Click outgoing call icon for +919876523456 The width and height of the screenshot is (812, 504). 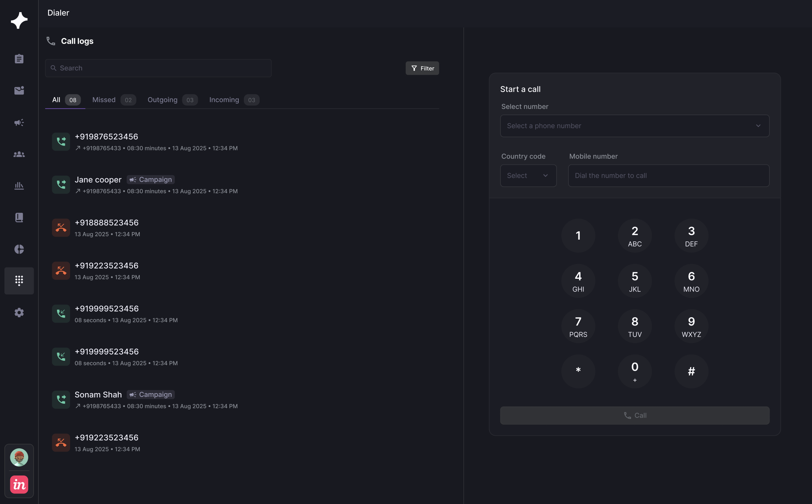click(61, 141)
